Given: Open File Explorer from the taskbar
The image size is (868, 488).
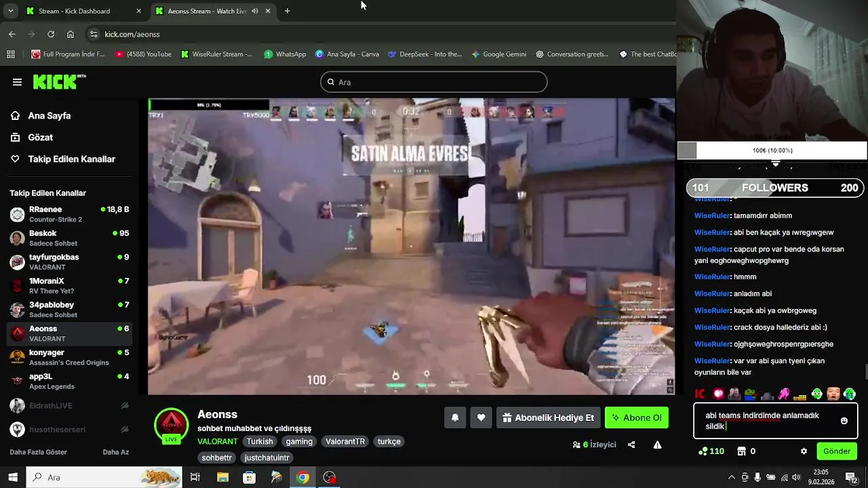Looking at the screenshot, I should [x=222, y=477].
